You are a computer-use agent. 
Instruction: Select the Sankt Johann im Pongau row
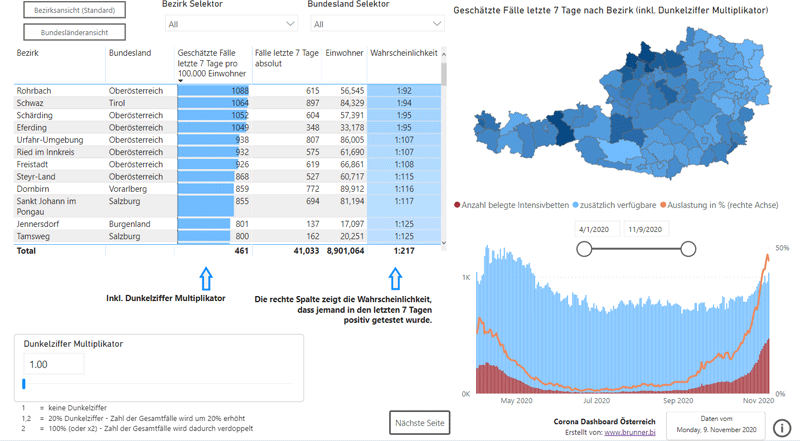point(228,206)
